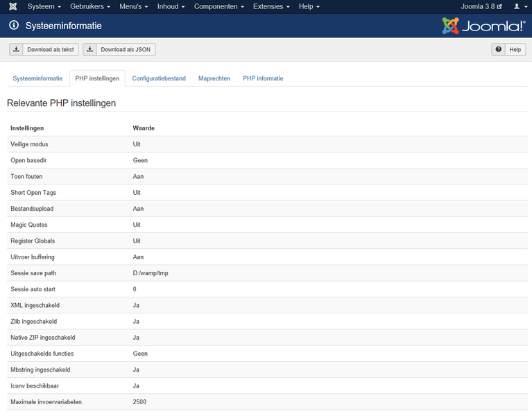Click the 0 value of Sessie auto start
The height and width of the screenshot is (416, 532).
pos(135,289)
